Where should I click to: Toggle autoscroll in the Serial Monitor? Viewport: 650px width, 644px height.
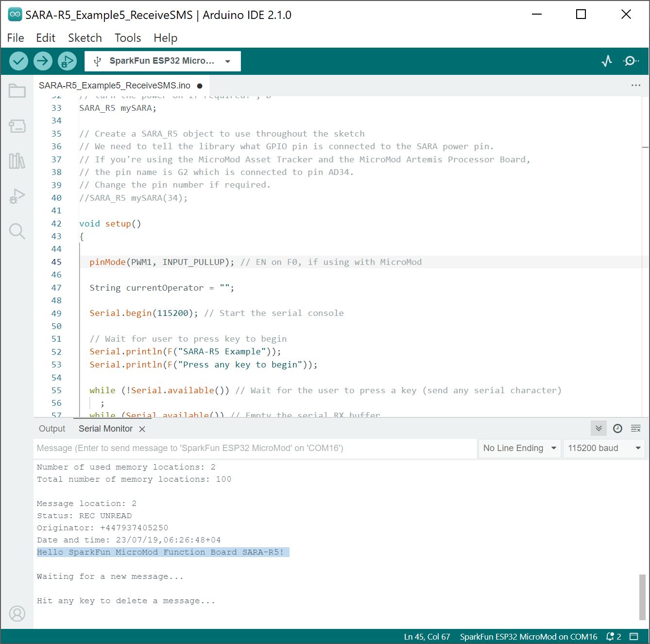click(599, 428)
